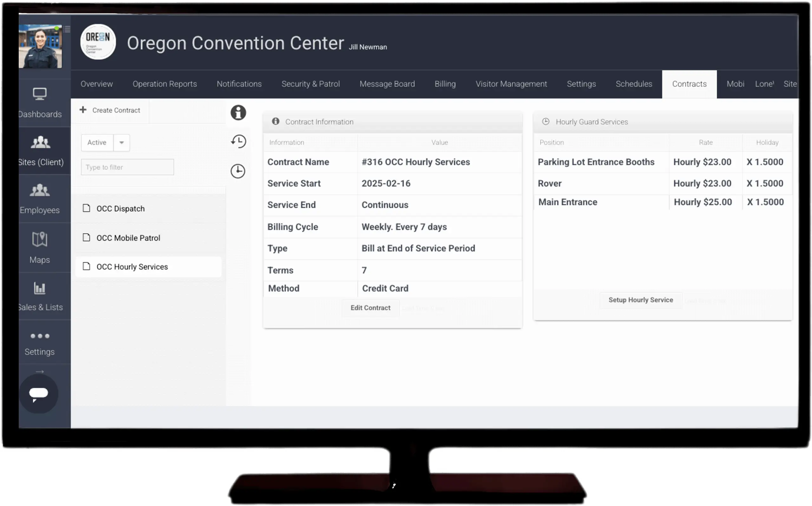Click Bill at End of Service Period
The width and height of the screenshot is (812, 506).
pos(418,248)
